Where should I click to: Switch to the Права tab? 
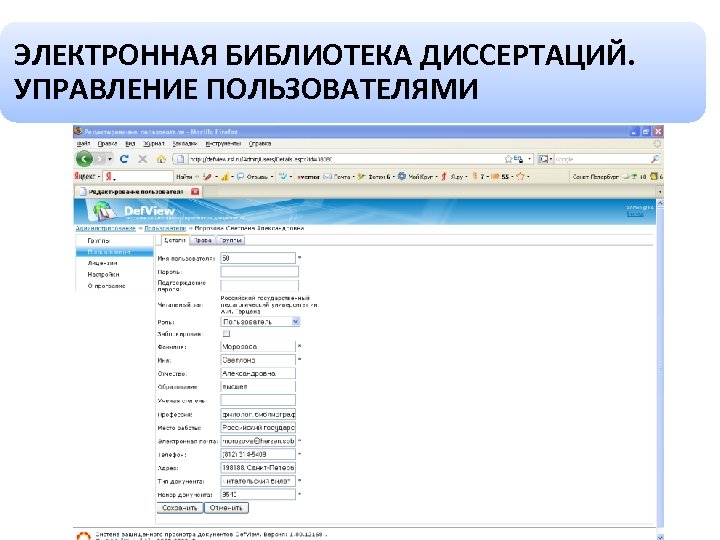tap(202, 240)
